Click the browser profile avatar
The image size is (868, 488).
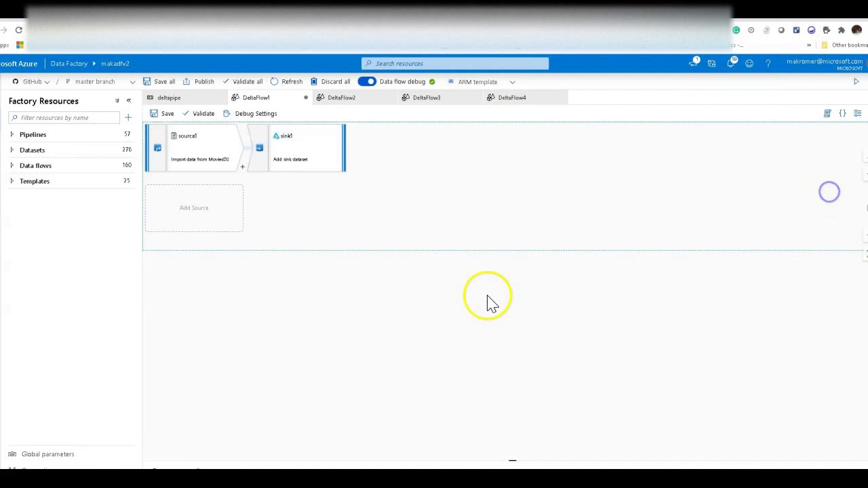point(856,30)
